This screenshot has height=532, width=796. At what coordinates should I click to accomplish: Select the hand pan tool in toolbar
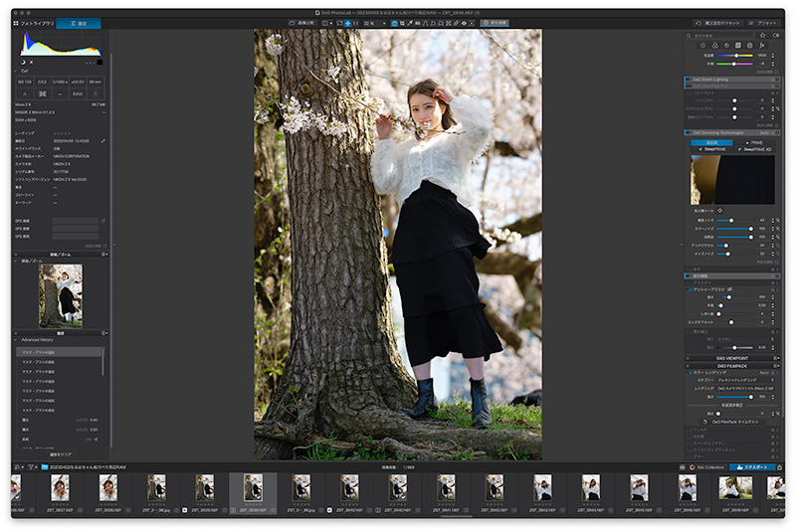(x=394, y=23)
